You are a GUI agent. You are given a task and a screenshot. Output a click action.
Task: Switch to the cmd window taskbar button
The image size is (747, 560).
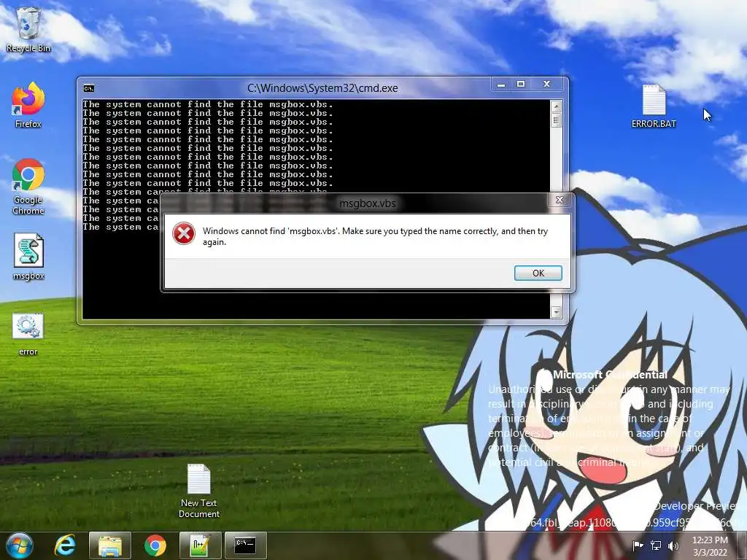coord(245,545)
